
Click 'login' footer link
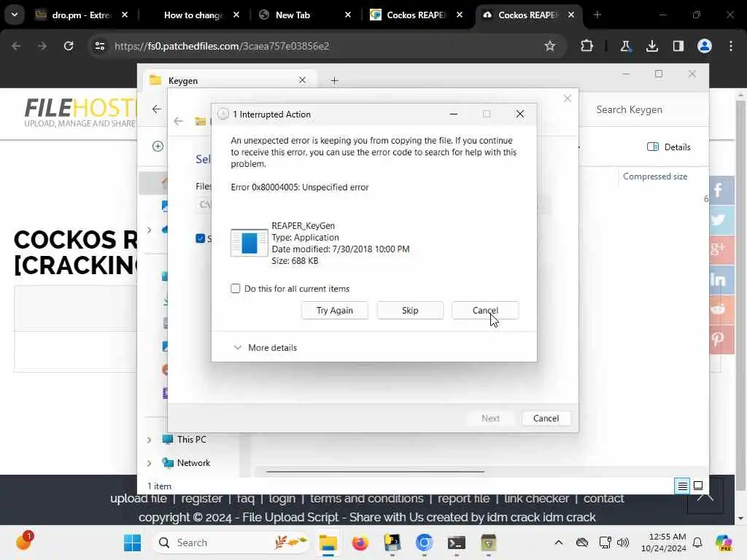click(282, 498)
